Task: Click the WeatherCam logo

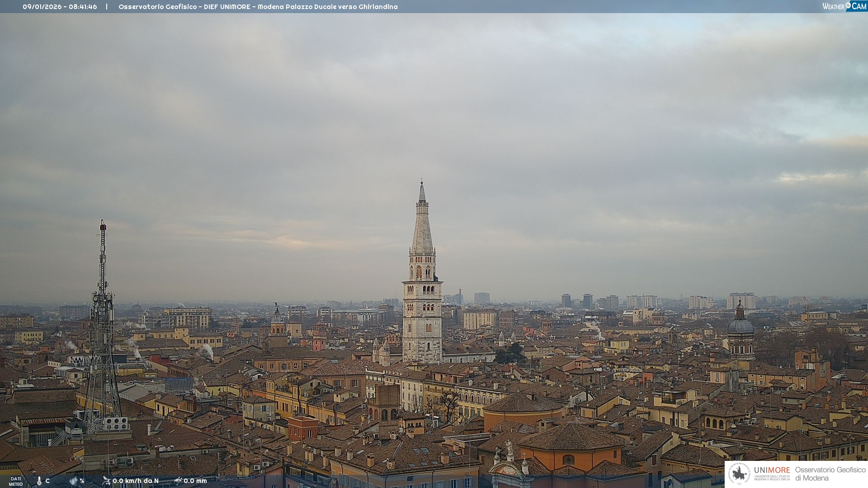Action: (844, 6)
